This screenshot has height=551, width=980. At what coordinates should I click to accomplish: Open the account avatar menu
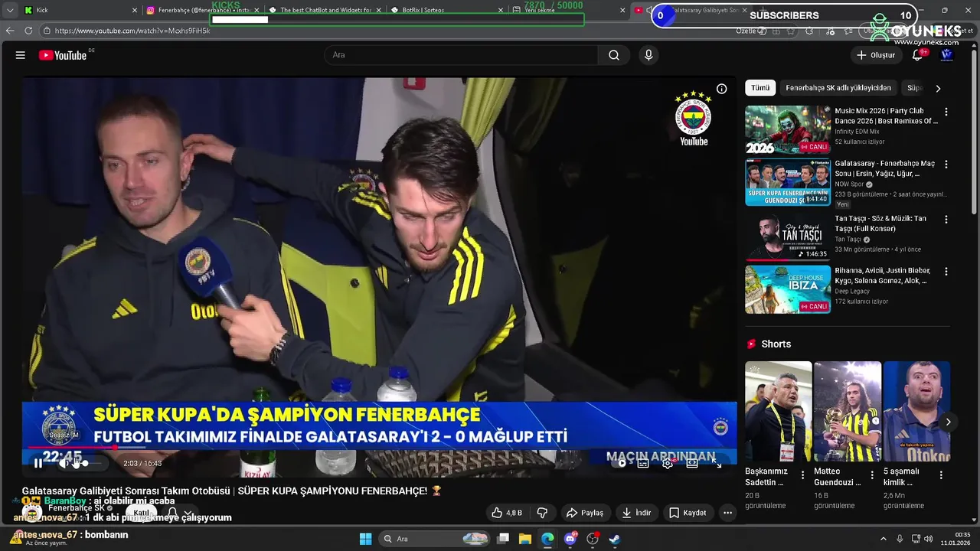pos(946,55)
